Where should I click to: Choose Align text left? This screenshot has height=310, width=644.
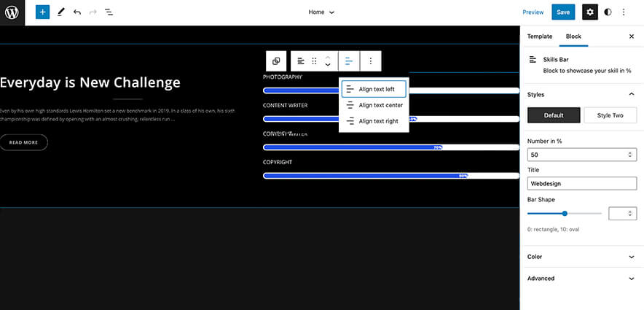tap(374, 89)
